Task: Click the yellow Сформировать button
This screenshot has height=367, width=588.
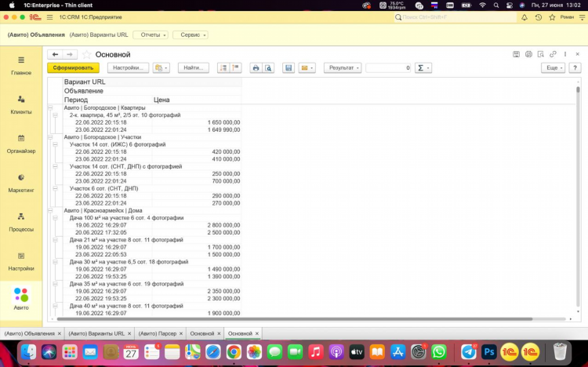Action: 73,68
